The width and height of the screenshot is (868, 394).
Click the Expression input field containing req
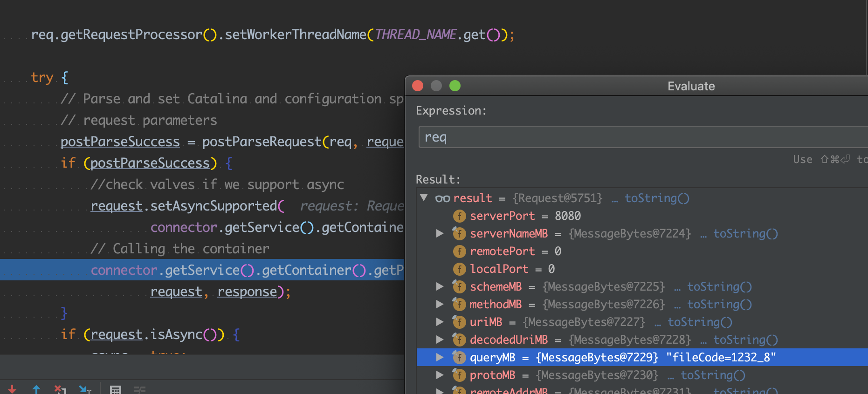(x=643, y=137)
